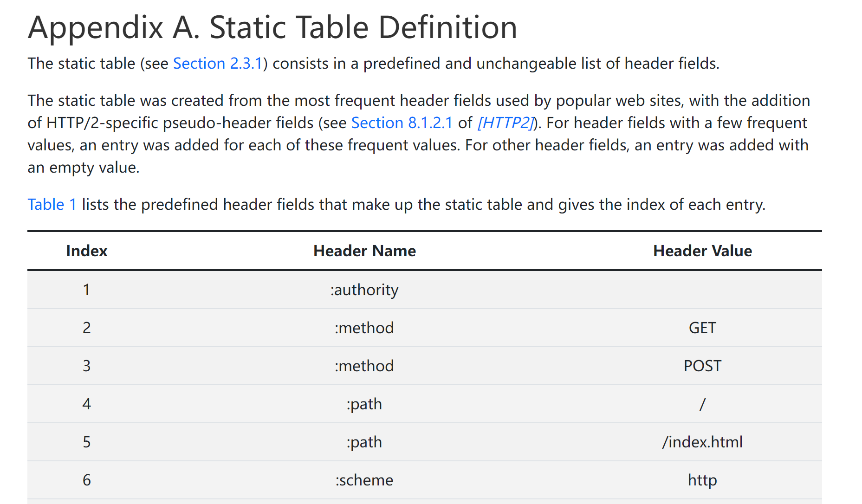Viewport: 862px width, 504px height.
Task: Click the POST value cell
Action: point(702,366)
